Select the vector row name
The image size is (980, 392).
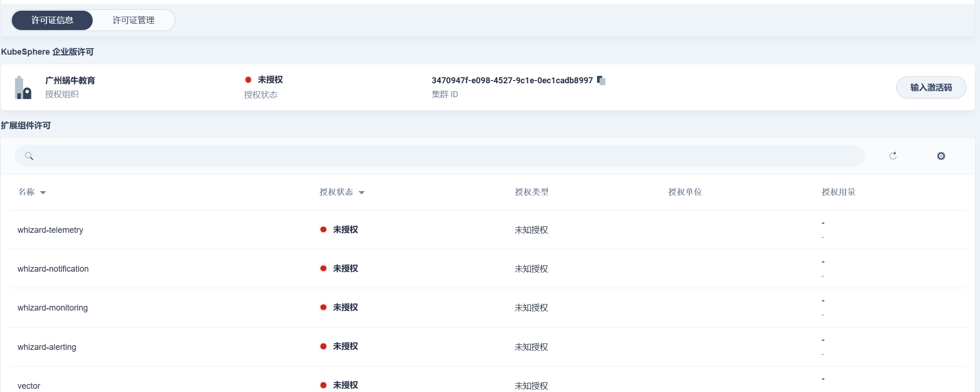coord(29,386)
